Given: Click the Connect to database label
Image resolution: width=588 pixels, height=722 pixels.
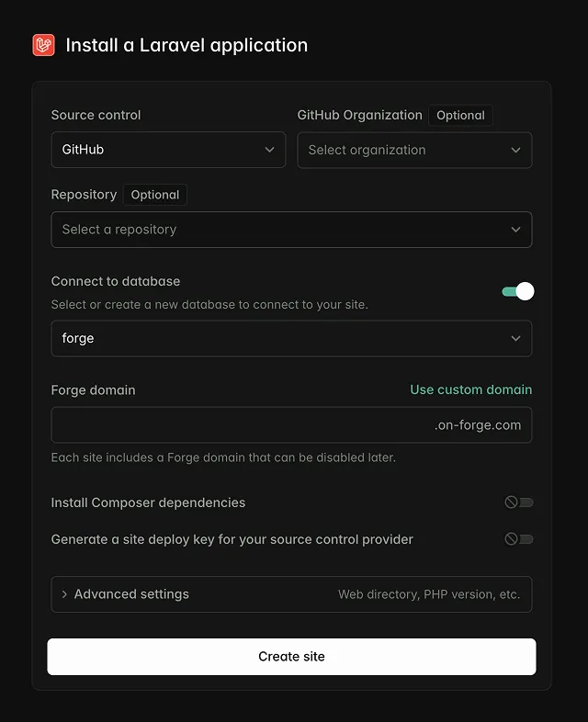Looking at the screenshot, I should coord(116,281).
